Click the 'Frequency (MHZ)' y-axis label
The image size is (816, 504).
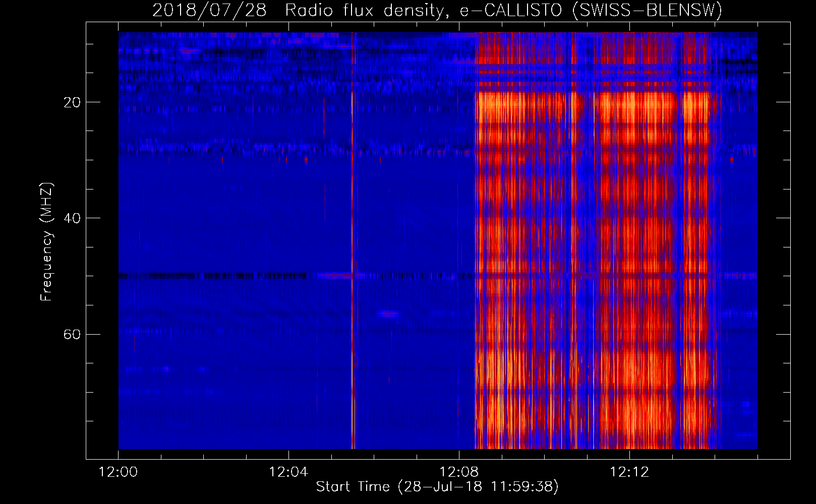pyautogui.click(x=46, y=242)
